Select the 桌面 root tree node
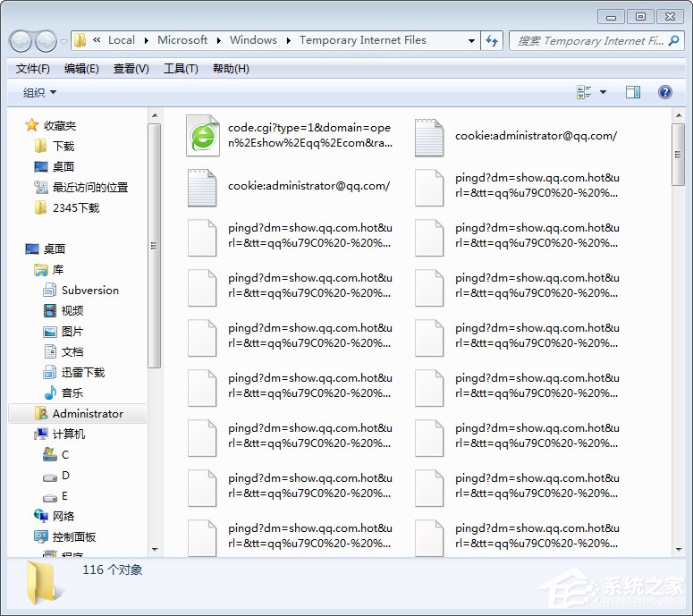 point(46,249)
